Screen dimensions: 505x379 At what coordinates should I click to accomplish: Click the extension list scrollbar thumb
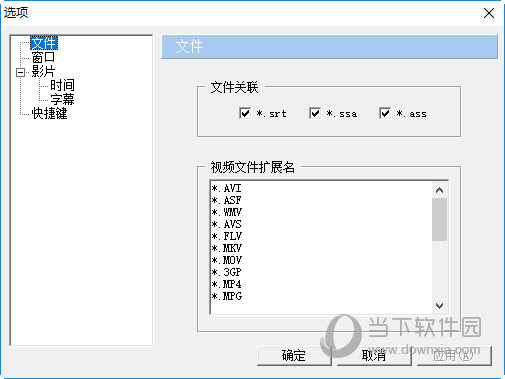tap(439, 219)
